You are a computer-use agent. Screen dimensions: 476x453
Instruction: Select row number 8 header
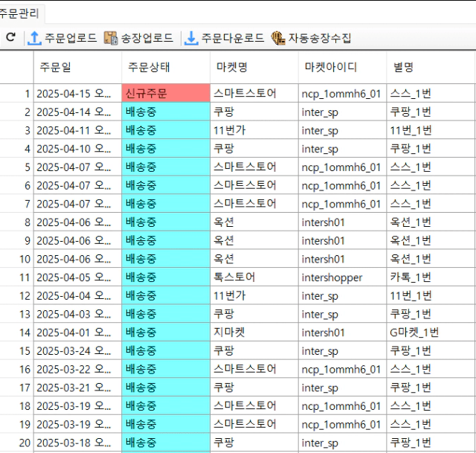pos(16,222)
